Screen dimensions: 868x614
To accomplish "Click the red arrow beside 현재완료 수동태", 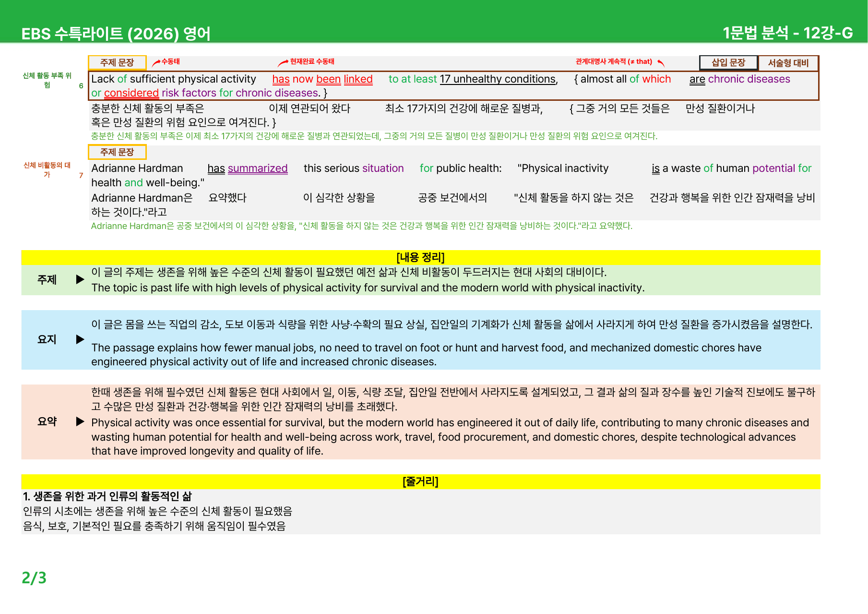I will 283,62.
